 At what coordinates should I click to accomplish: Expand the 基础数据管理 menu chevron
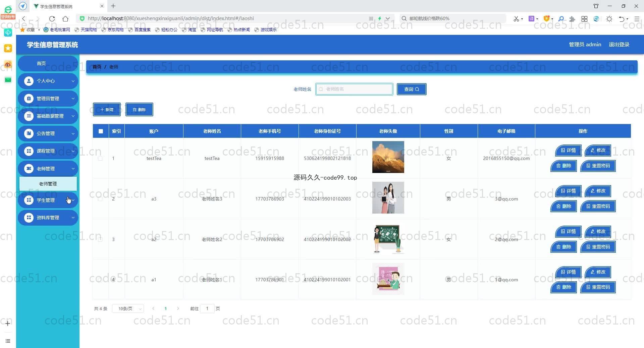(73, 116)
